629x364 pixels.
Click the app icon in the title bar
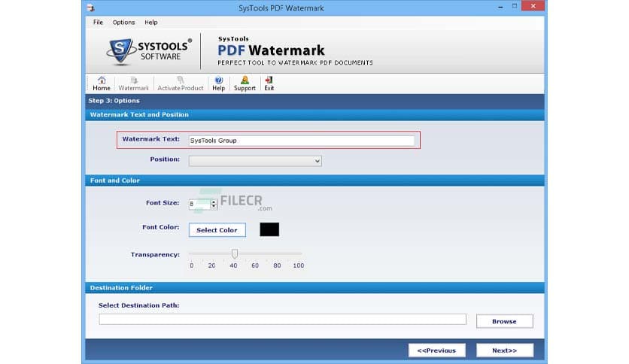90,8
